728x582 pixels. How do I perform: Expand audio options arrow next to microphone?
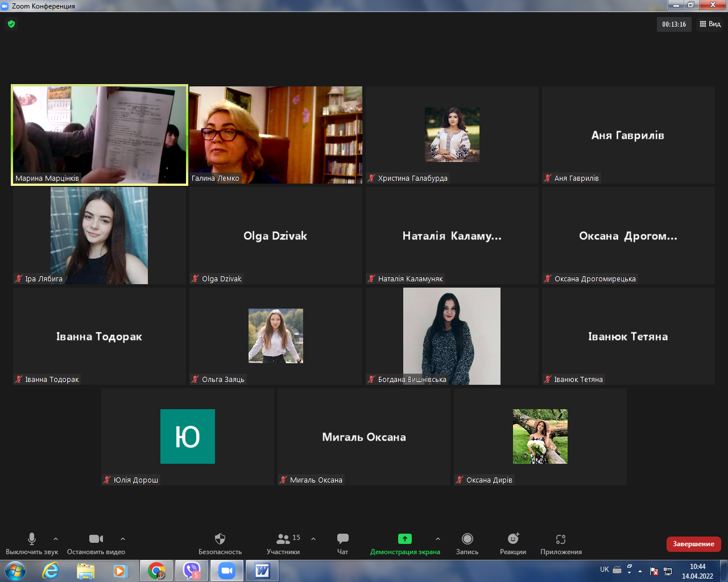point(56,539)
